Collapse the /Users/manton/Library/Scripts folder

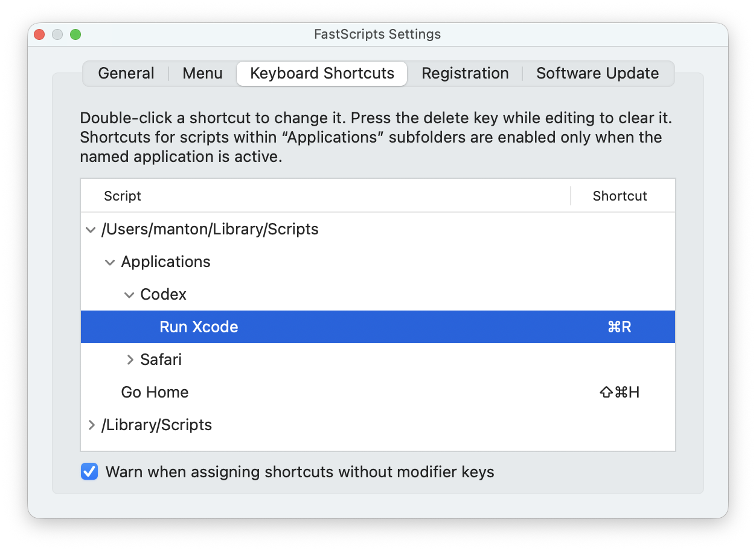[x=91, y=230]
